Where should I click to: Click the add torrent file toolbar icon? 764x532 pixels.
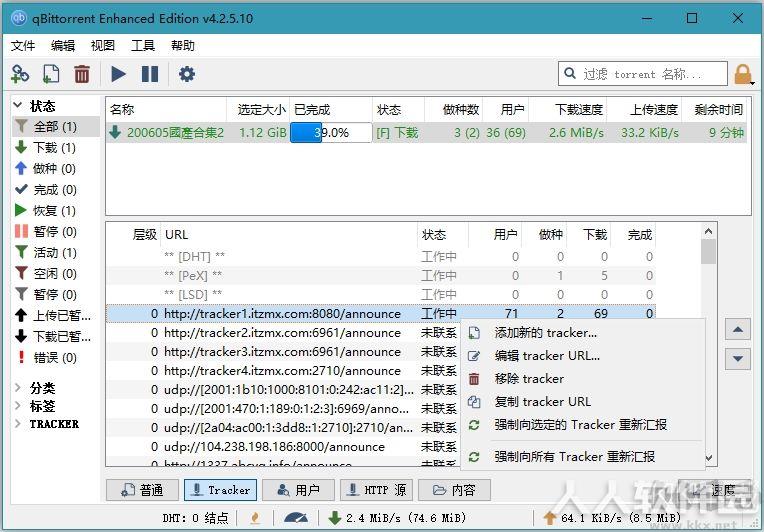click(x=51, y=74)
